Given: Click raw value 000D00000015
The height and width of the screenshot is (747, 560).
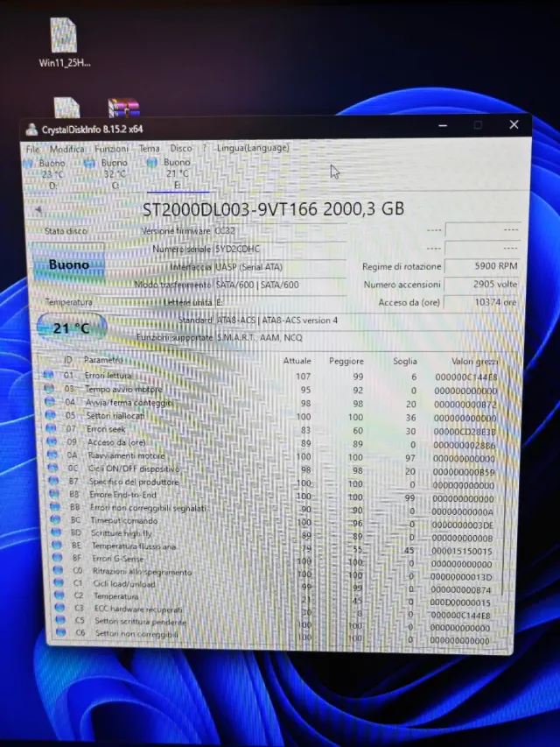Looking at the screenshot, I should coord(460,603).
